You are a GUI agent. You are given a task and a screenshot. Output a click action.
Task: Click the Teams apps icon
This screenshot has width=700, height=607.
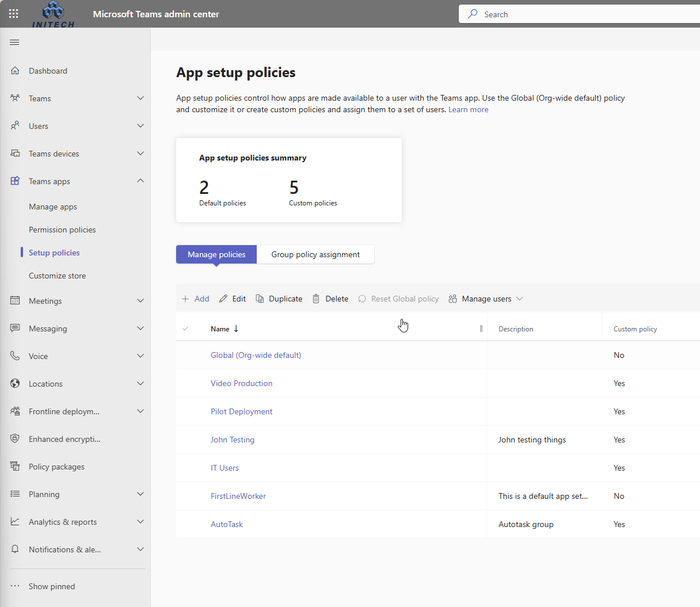[x=15, y=181]
